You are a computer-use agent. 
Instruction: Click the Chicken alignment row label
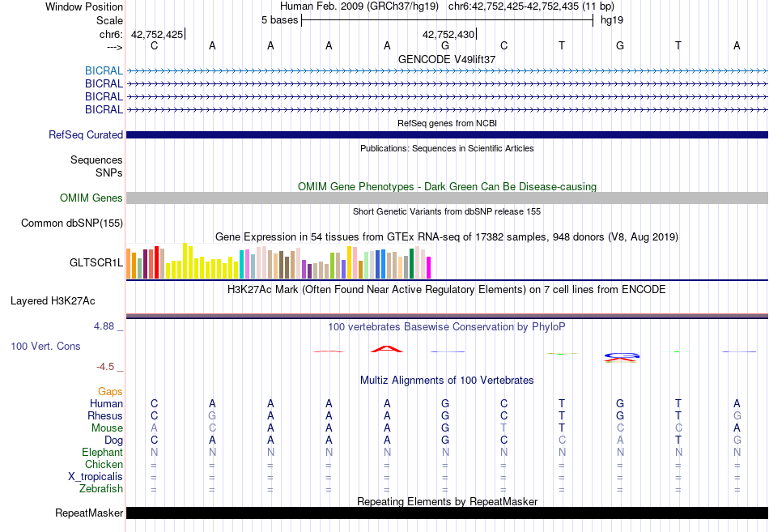click(x=104, y=464)
